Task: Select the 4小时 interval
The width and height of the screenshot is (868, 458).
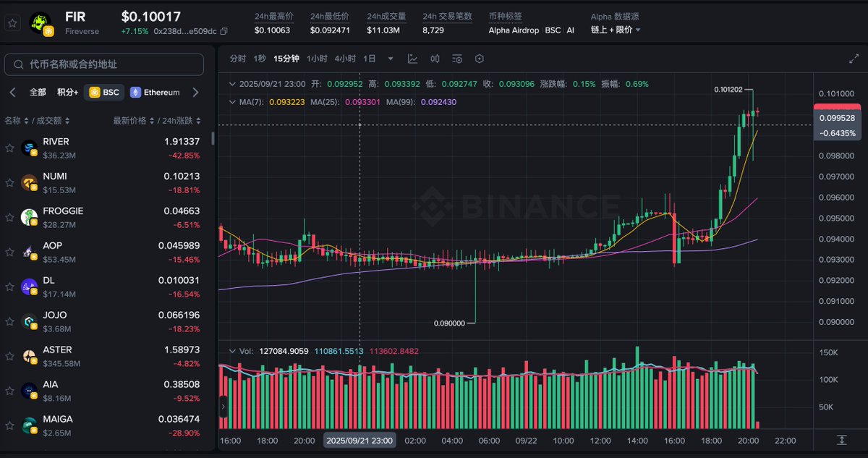Action: pos(345,59)
